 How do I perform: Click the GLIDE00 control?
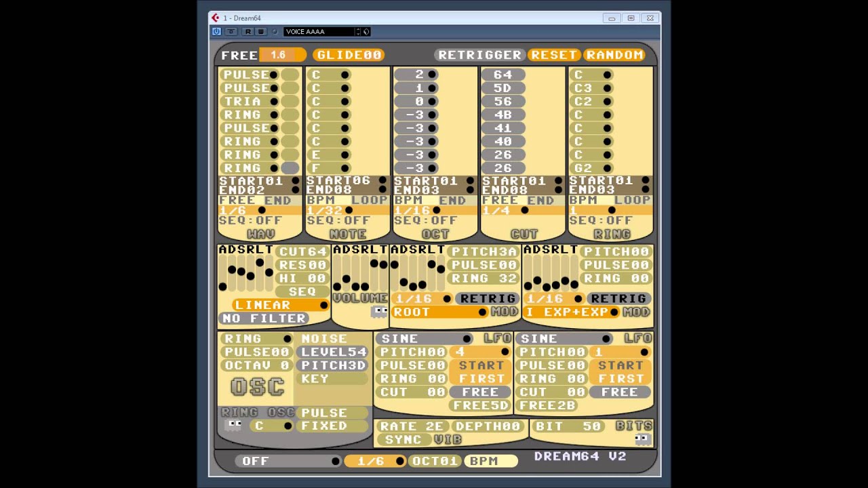(x=349, y=55)
